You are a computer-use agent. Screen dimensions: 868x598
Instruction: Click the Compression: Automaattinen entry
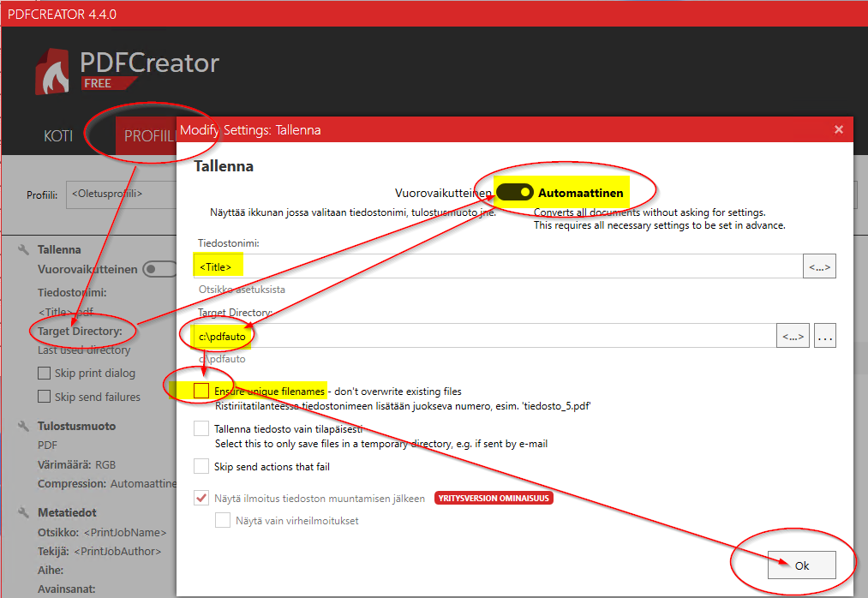[x=107, y=483]
